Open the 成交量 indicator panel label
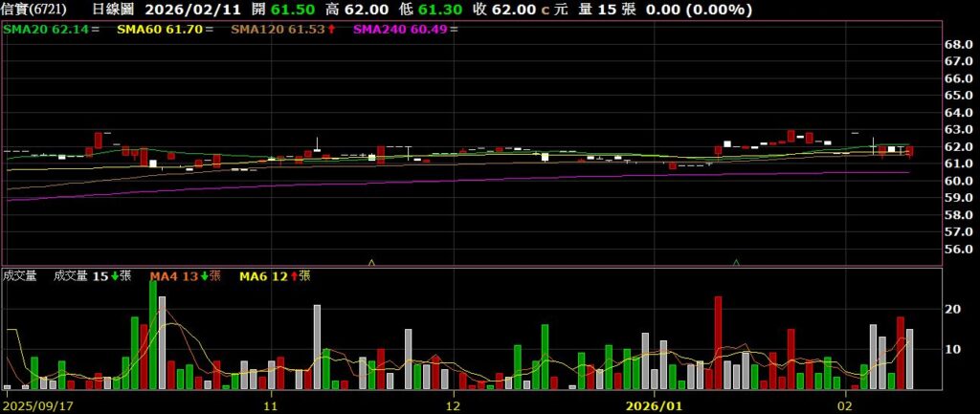 tap(19, 276)
